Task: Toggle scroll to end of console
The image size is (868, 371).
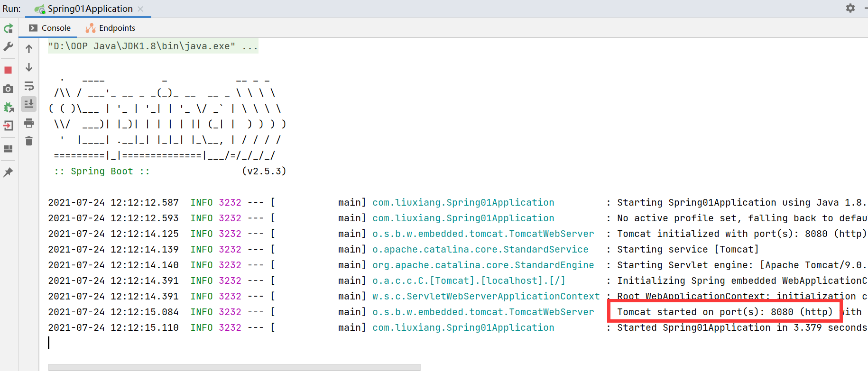Action: 29,104
